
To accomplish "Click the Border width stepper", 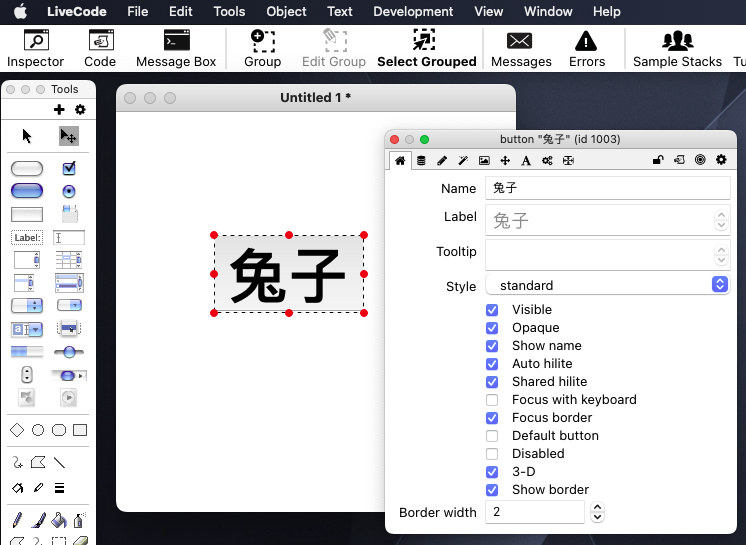I will (x=598, y=512).
